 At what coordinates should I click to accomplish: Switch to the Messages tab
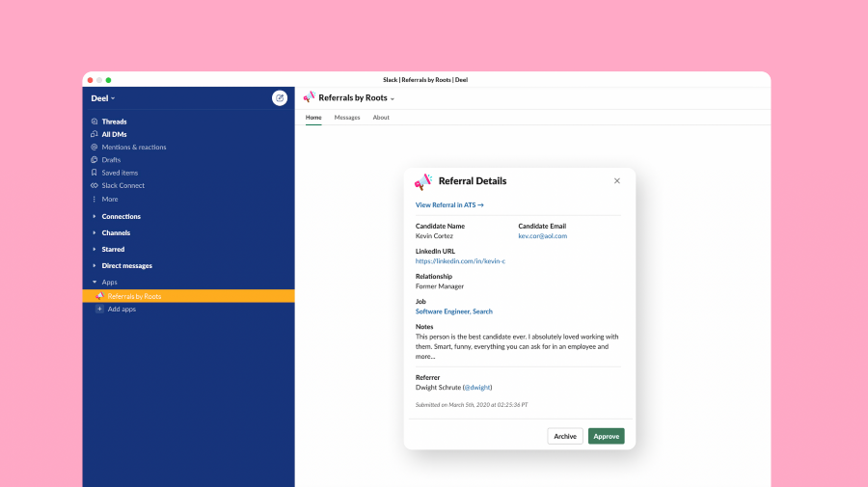(347, 118)
